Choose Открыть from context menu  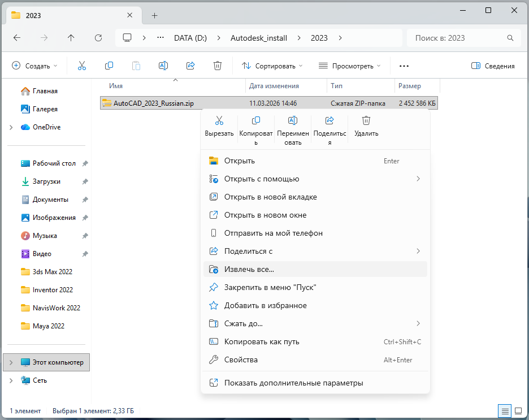point(315,161)
